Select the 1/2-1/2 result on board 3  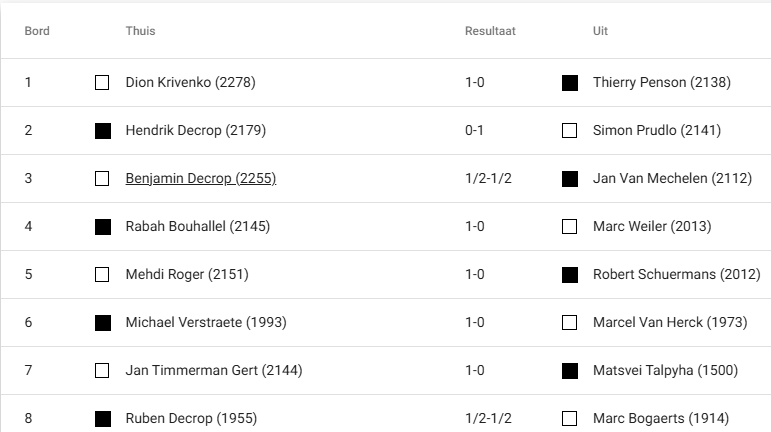coord(486,179)
